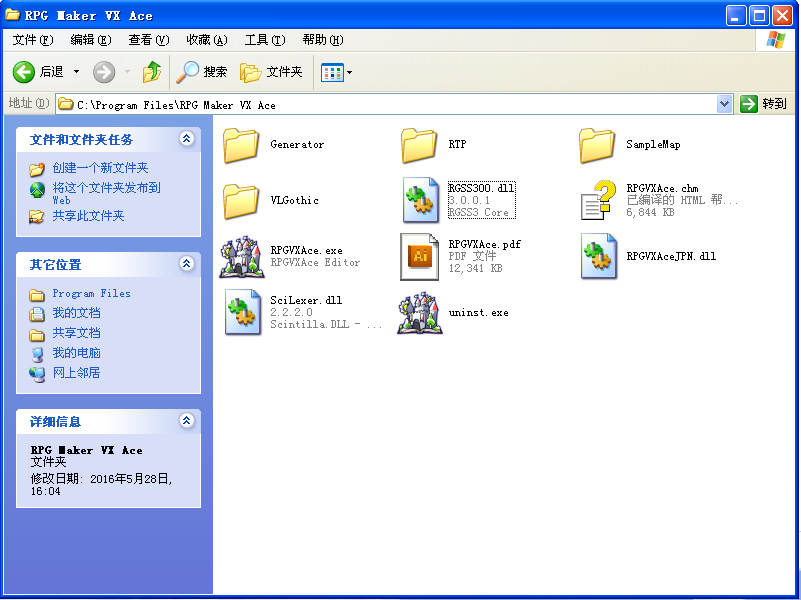The height and width of the screenshot is (600, 801).
Task: Toggle the 文件夹 folders pane button
Action: 271,72
